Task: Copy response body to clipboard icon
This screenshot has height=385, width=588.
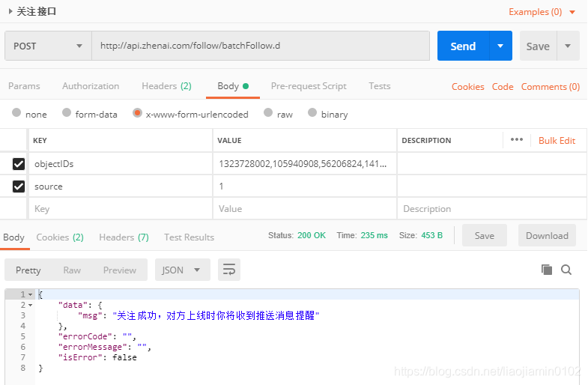Action: pyautogui.click(x=546, y=270)
